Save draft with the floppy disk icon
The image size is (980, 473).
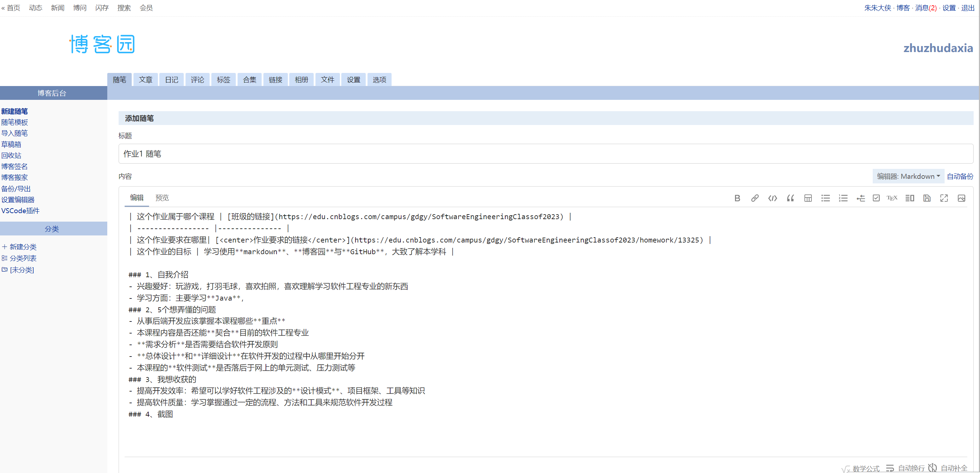[x=927, y=198]
